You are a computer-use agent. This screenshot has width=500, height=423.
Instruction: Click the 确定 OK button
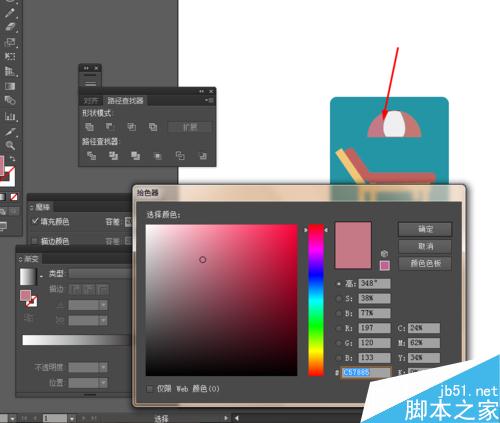425,229
